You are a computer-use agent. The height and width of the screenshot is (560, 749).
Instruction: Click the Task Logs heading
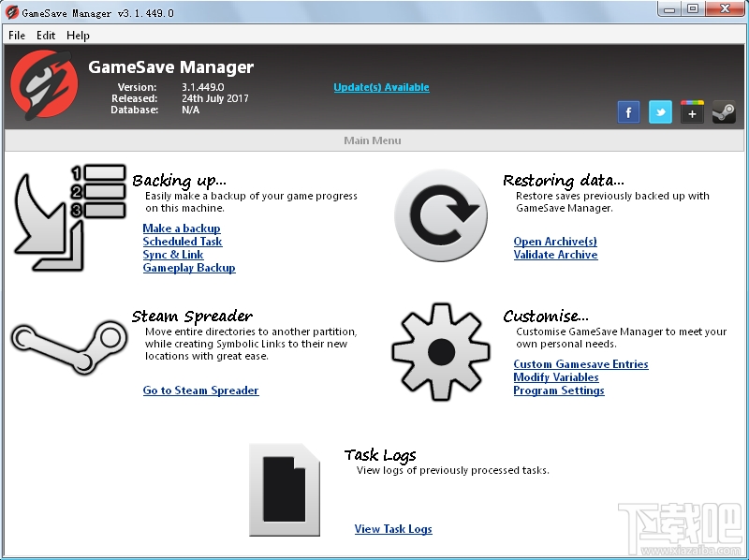tap(380, 455)
